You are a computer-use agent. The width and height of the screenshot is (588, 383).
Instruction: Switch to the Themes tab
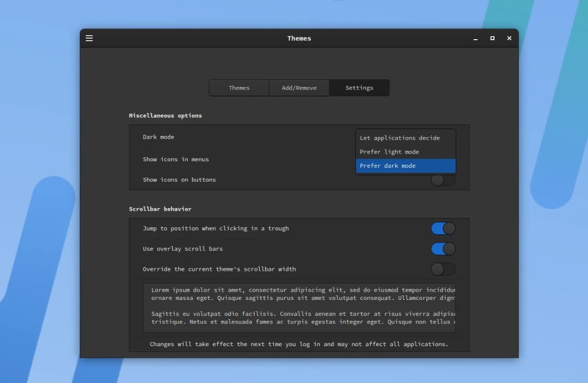239,88
